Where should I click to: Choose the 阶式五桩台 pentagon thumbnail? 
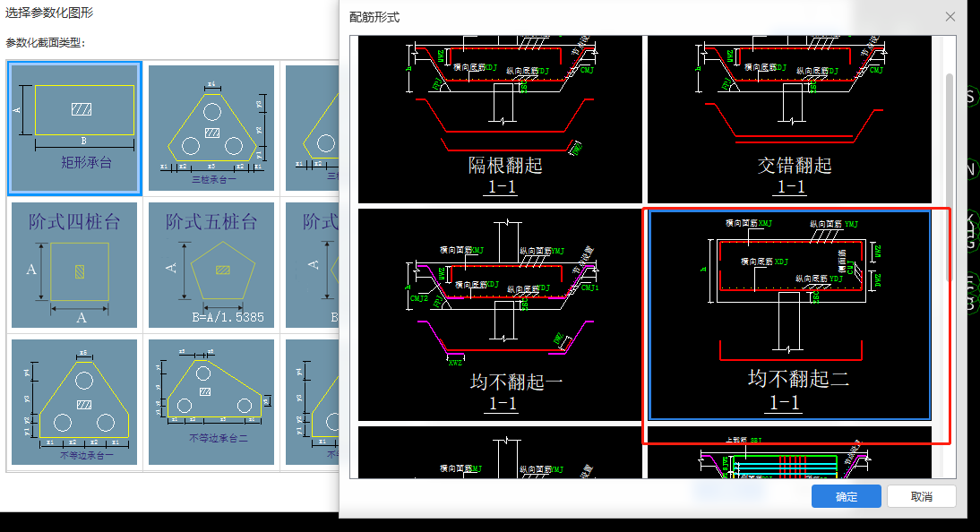point(211,265)
